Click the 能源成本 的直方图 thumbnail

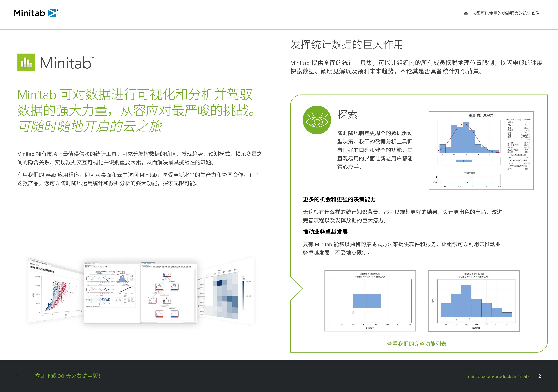pyautogui.click(x=474, y=301)
